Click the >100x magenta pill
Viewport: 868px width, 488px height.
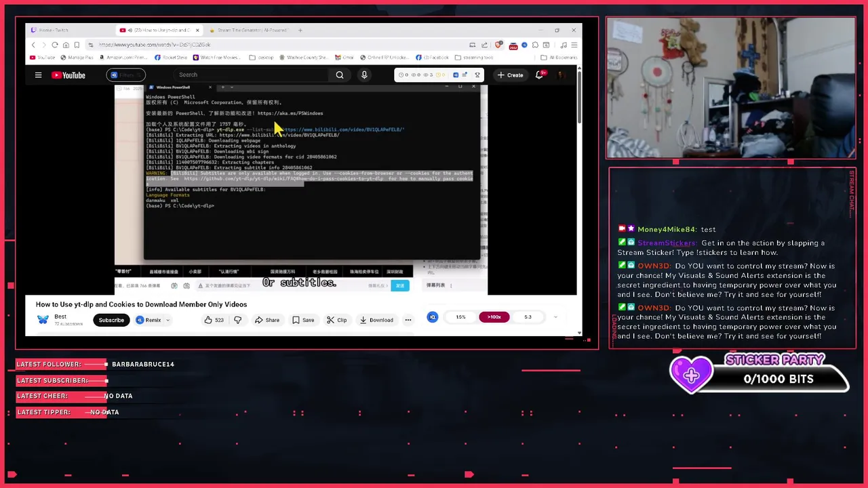tap(494, 317)
